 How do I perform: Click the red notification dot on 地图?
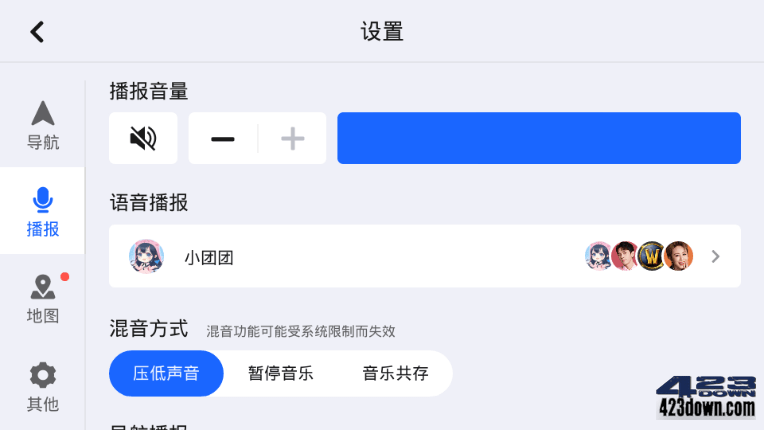tap(65, 277)
